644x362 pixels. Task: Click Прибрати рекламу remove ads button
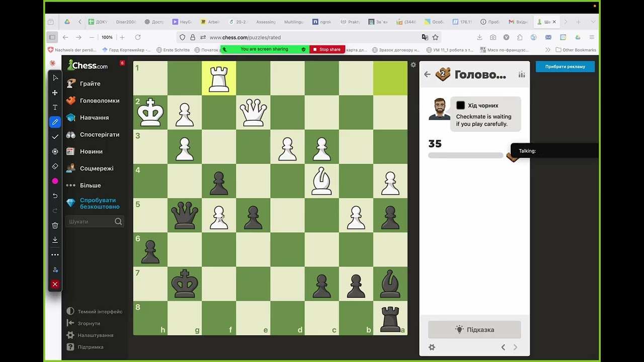click(x=565, y=66)
